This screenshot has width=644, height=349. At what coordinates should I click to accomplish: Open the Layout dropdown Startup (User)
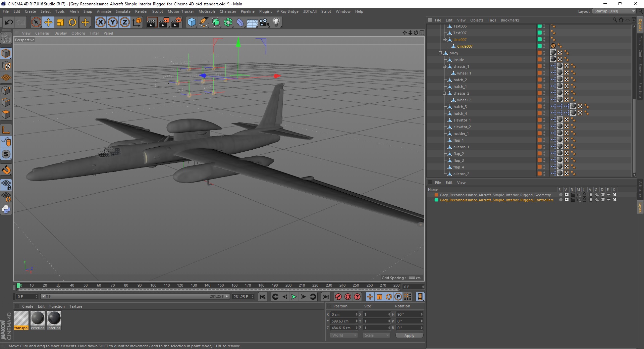click(614, 11)
